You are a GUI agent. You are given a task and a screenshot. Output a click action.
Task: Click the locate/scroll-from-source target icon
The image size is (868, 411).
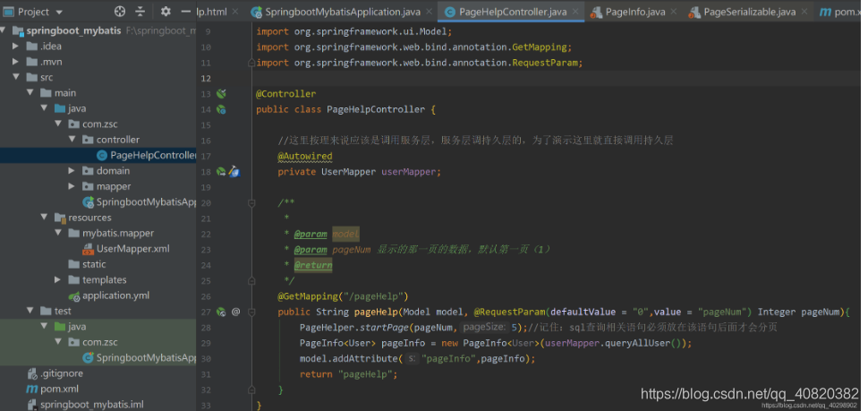120,12
